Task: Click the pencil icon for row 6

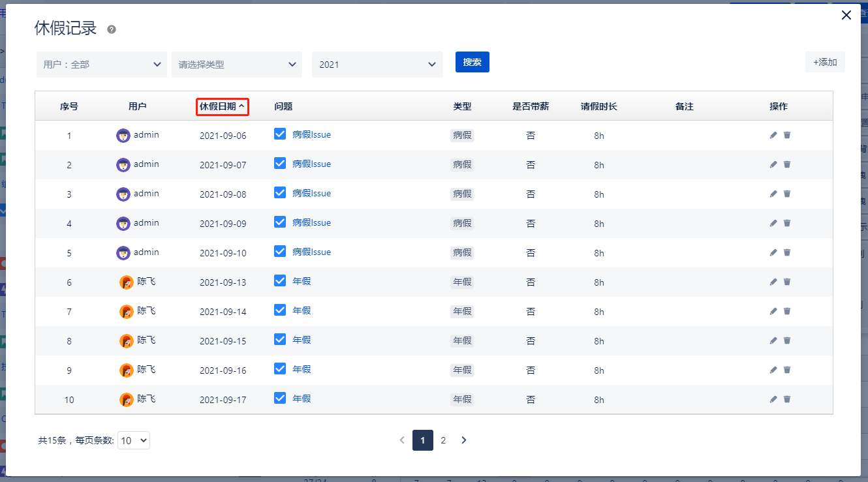Action: tap(773, 282)
